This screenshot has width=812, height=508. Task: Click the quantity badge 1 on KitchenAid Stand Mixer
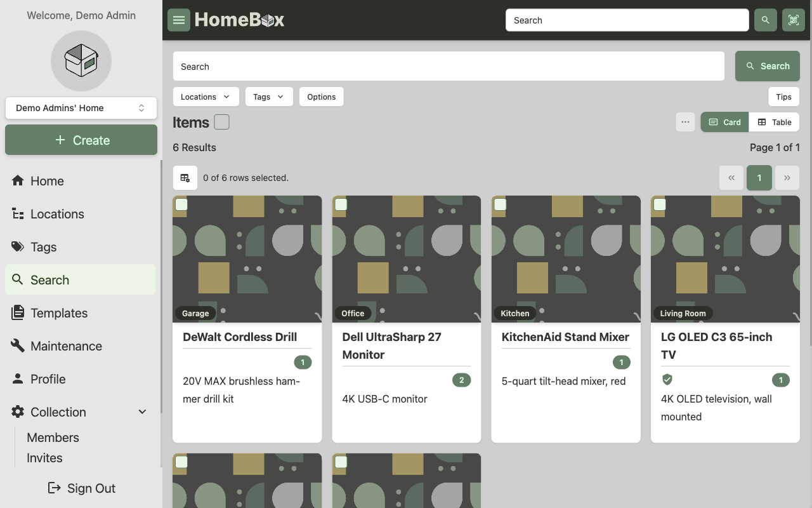pyautogui.click(x=621, y=363)
